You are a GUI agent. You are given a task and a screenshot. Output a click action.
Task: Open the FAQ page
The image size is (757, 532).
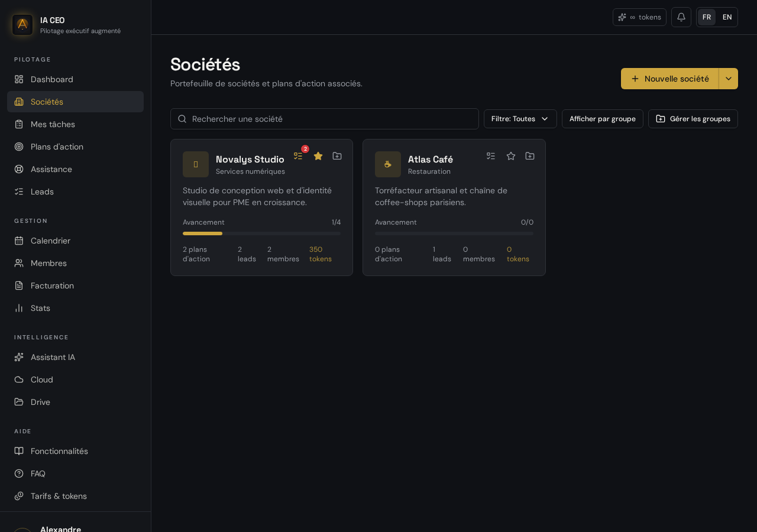[x=75, y=473]
